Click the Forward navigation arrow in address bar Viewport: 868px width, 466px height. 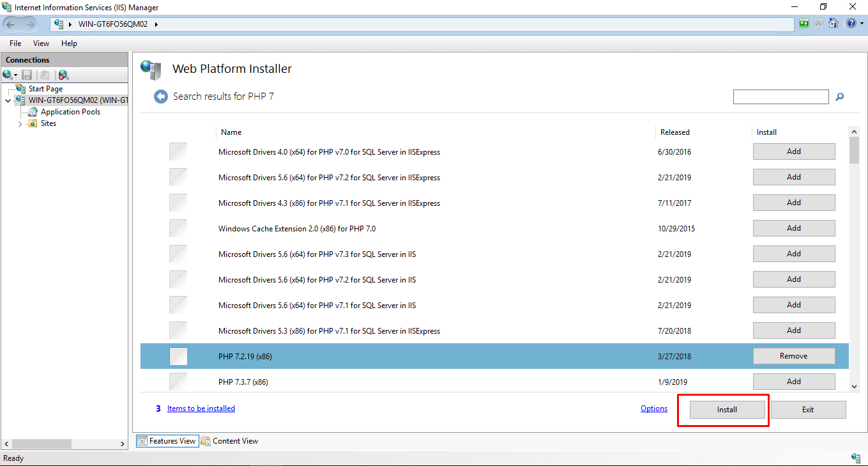31,24
